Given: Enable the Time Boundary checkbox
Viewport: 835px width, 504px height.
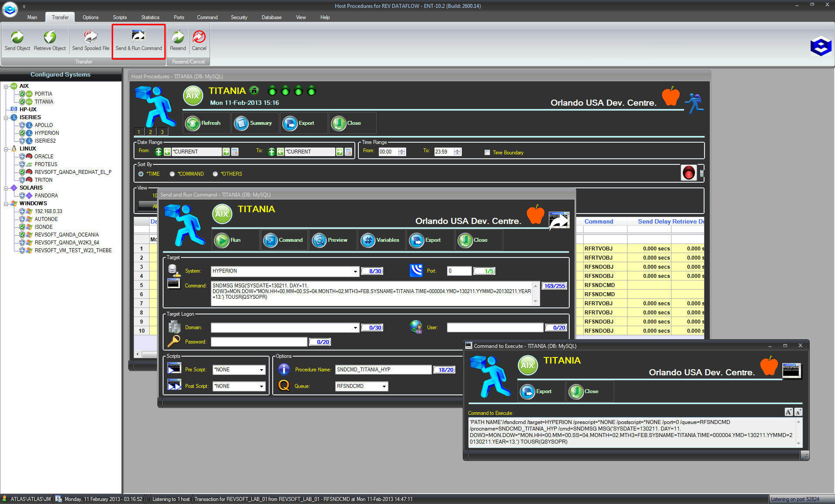Looking at the screenshot, I should point(487,153).
